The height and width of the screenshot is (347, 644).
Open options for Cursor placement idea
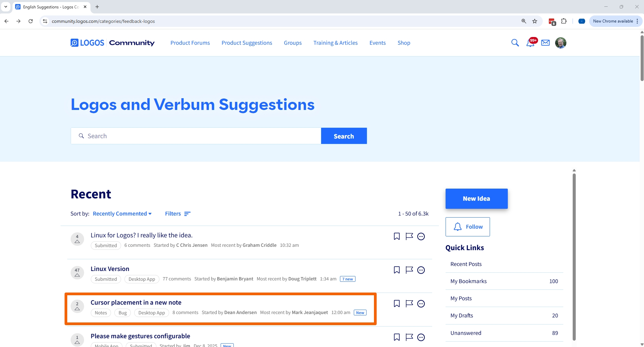[421, 304]
